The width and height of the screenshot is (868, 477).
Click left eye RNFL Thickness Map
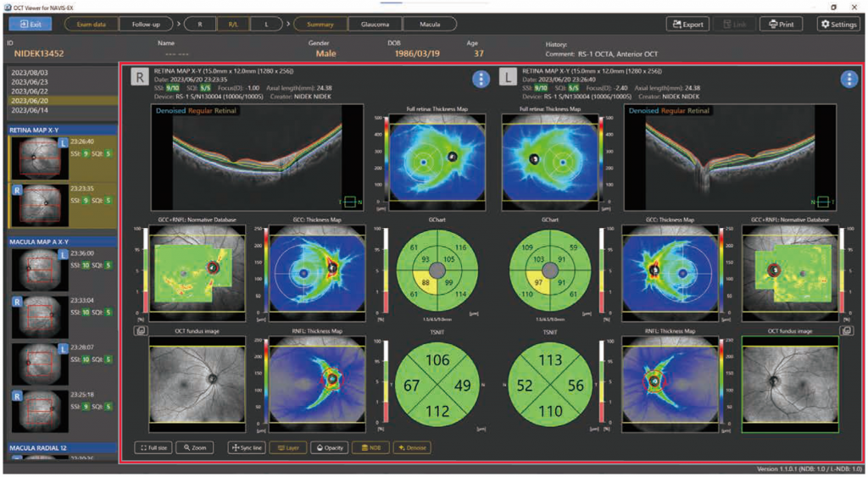(670, 384)
